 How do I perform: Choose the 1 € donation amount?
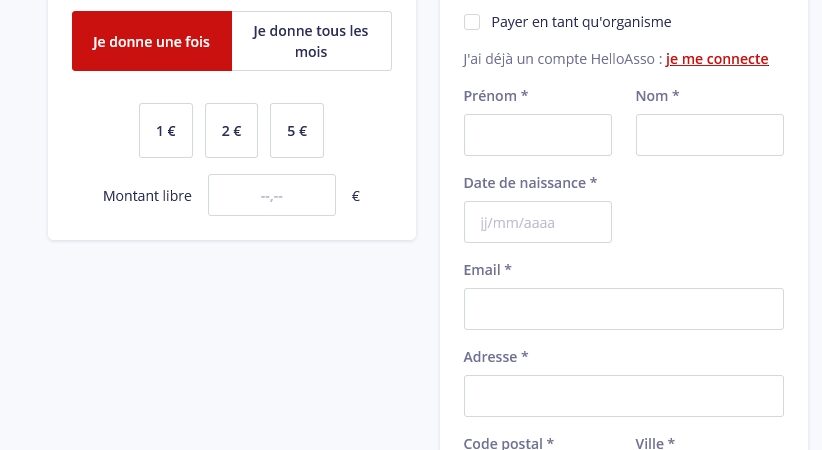click(x=166, y=130)
